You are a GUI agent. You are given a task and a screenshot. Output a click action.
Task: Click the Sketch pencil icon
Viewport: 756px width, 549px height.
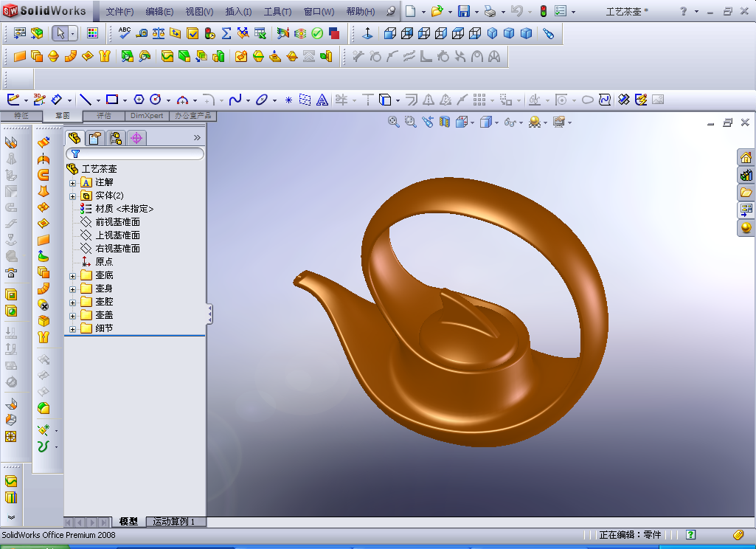point(13,100)
